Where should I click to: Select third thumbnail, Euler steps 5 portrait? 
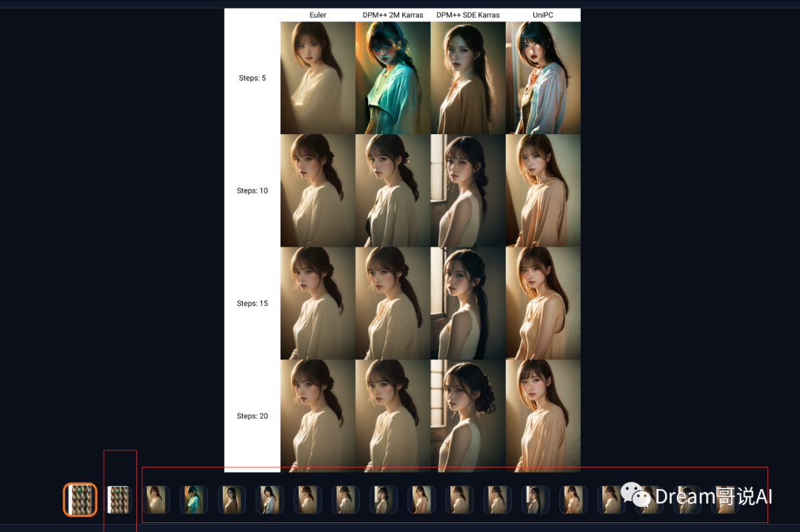[x=156, y=499]
